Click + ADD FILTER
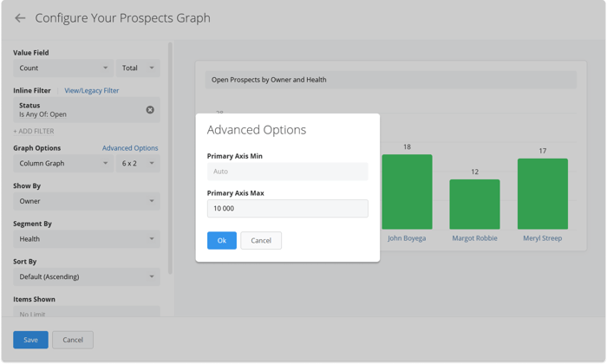 pos(34,131)
